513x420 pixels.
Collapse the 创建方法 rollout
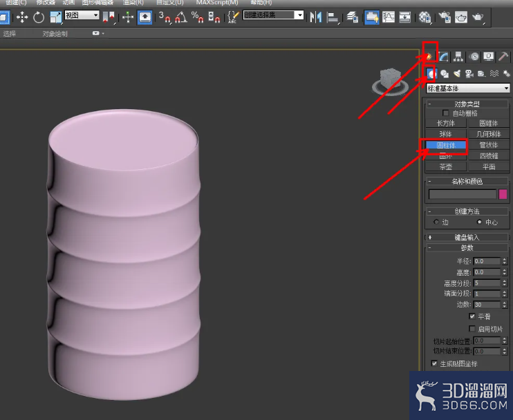[467, 211]
